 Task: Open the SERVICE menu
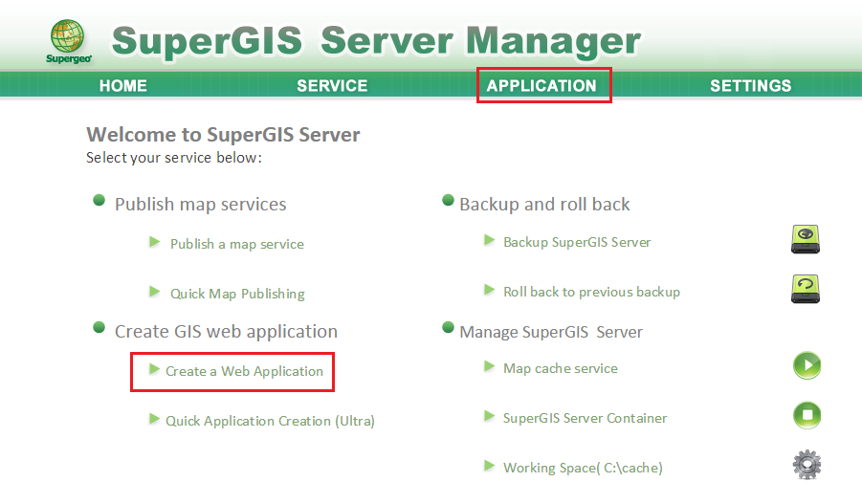tap(332, 86)
